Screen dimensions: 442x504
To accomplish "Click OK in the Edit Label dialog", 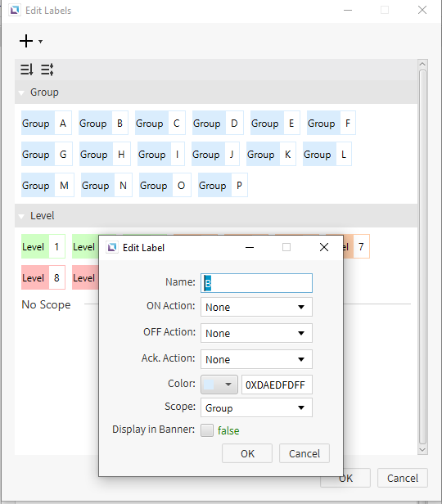I will coord(247,453).
